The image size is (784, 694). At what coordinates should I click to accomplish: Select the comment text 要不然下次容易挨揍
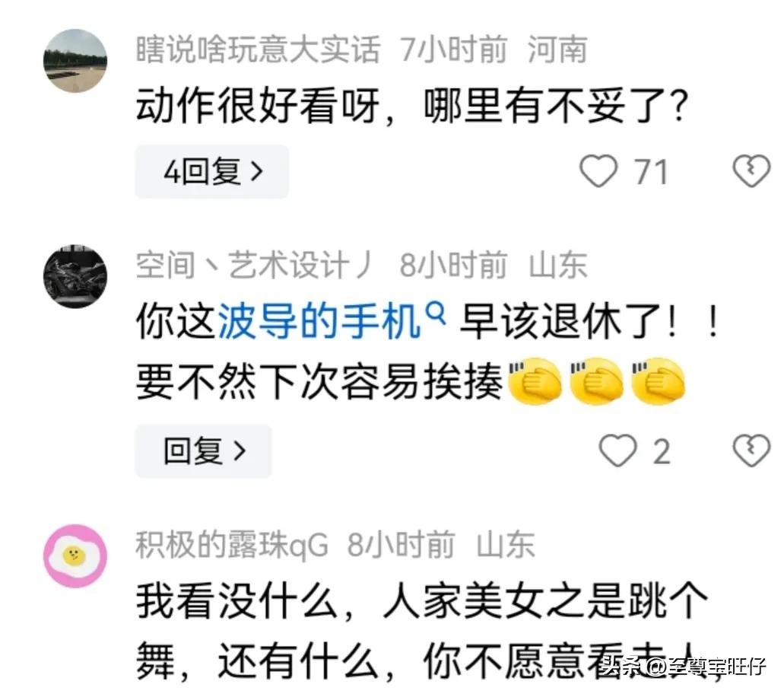coord(319,382)
